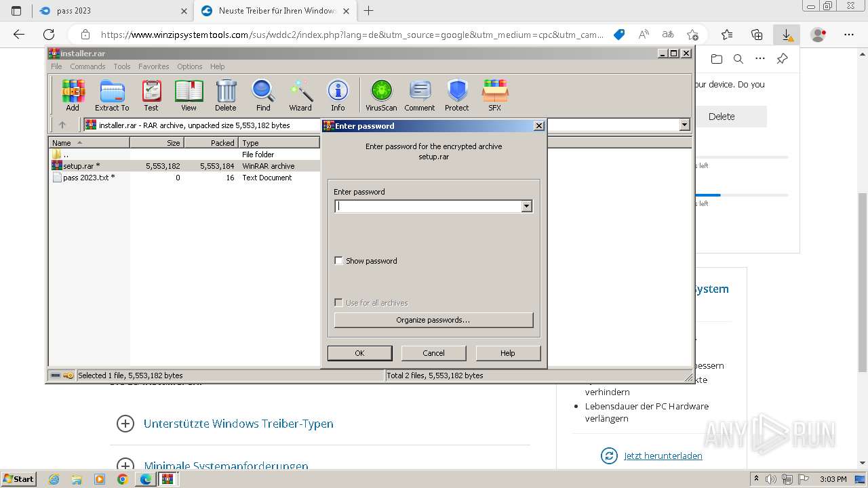Click the Info toolbar icon
The image size is (868, 488).
click(x=338, y=95)
